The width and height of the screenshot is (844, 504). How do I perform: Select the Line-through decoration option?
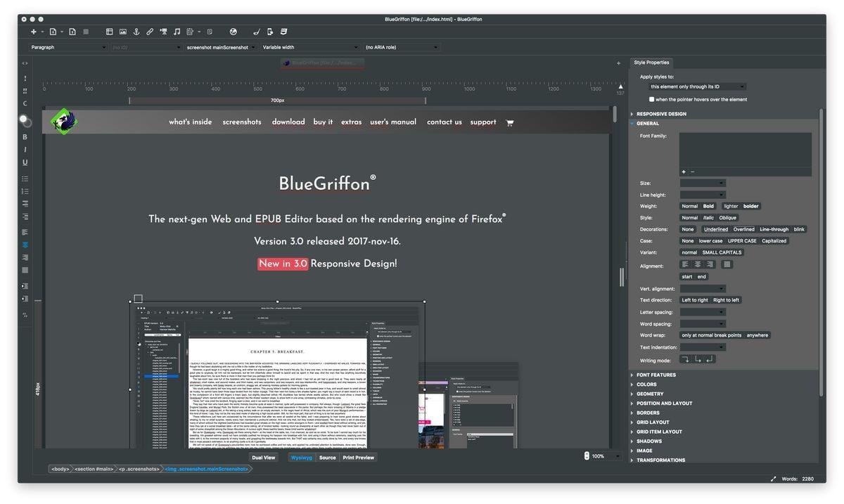coord(774,229)
